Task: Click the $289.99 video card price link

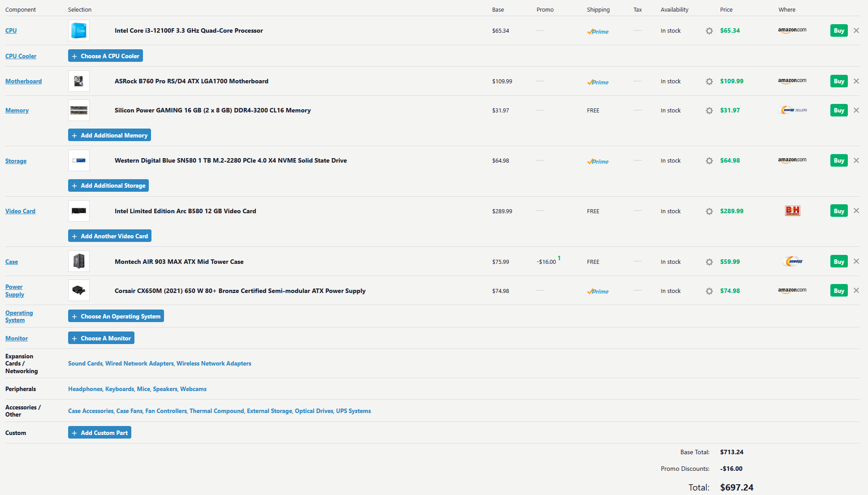Action: [732, 211]
